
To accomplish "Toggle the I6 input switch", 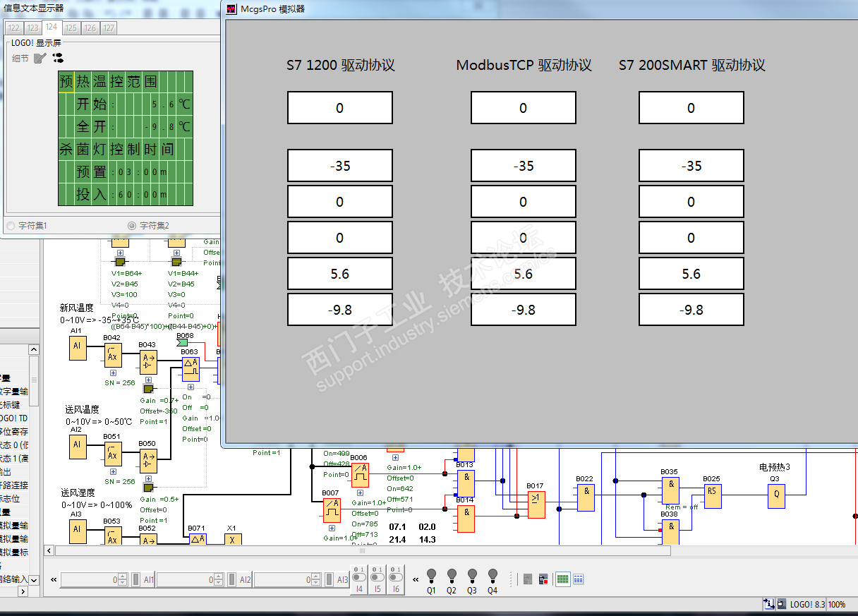I will pyautogui.click(x=396, y=577).
